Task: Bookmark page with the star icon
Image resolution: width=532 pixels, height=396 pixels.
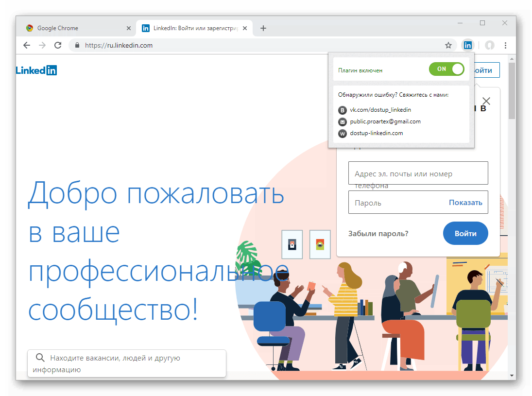Action: 448,45
